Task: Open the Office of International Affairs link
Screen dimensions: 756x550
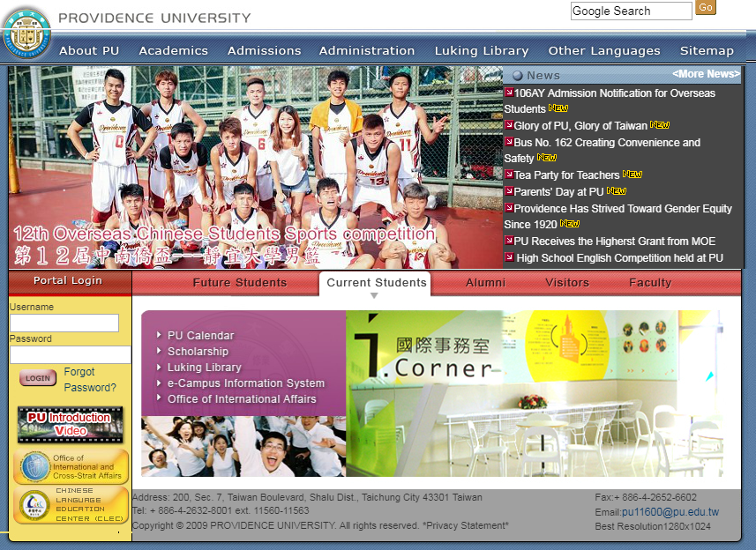Action: tap(242, 399)
